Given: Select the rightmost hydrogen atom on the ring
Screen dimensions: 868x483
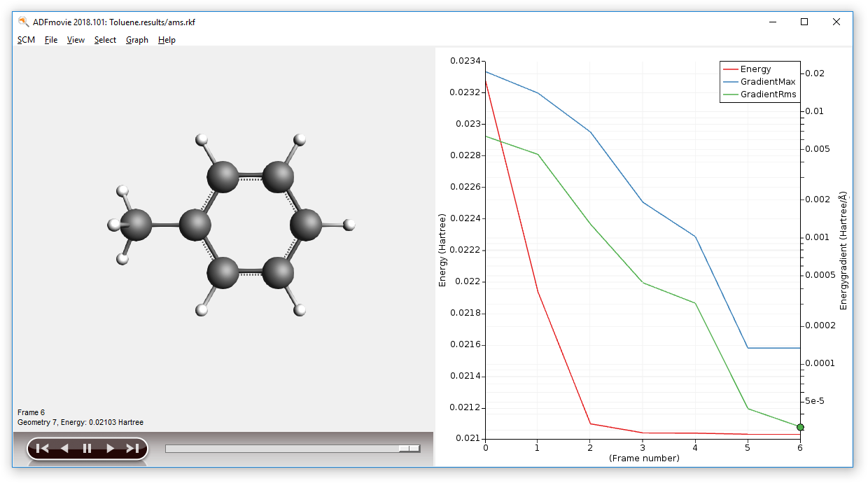Looking at the screenshot, I should click(x=349, y=225).
